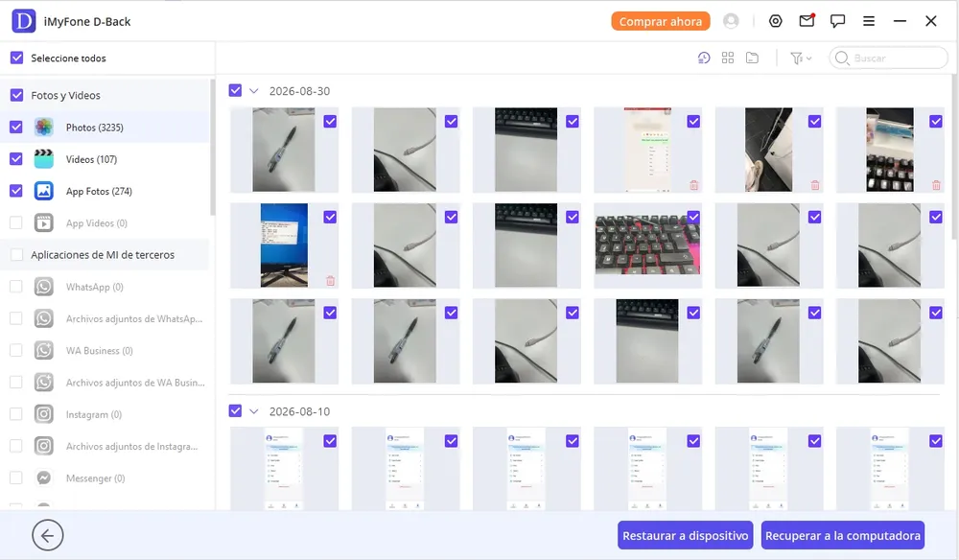The height and width of the screenshot is (560, 959).
Task: Select the App Fotos (274) category
Action: pos(105,191)
